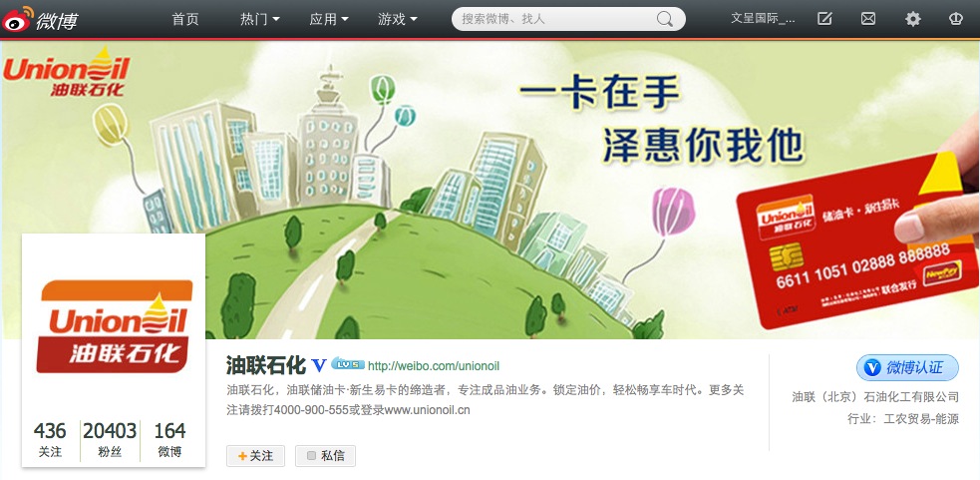Open the settings gear icon
The image size is (980, 480).
point(913,19)
